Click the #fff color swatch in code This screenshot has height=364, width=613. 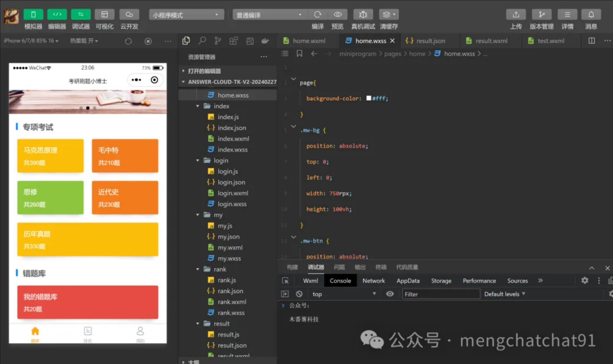tap(368, 98)
